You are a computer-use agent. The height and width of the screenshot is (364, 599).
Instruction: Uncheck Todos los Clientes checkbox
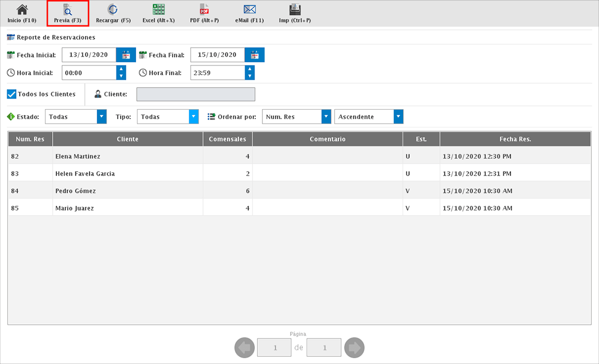tap(12, 94)
